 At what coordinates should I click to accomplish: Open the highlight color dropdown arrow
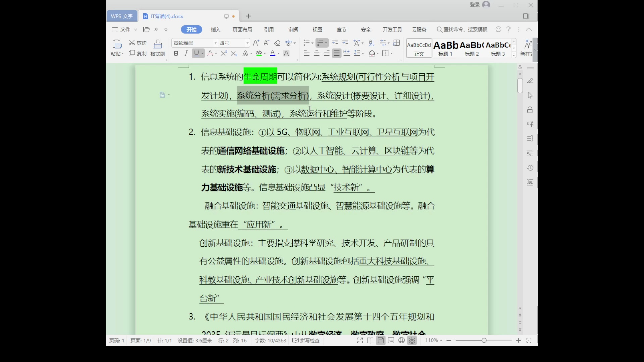point(265,53)
